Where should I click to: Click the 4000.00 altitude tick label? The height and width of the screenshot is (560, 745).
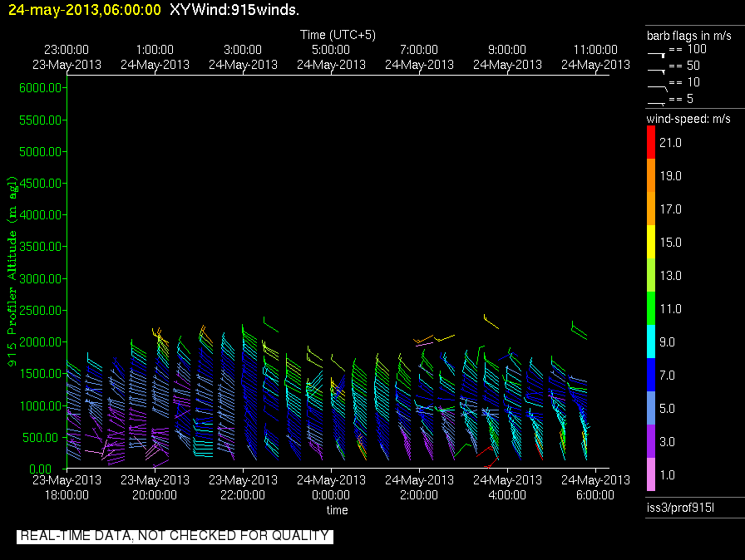[x=41, y=215]
